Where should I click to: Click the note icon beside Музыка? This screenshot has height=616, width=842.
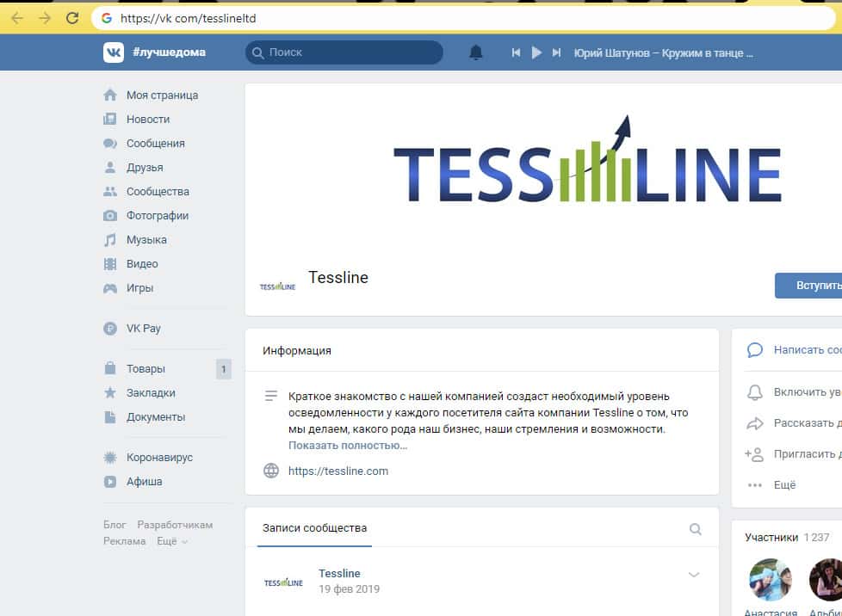pos(110,240)
